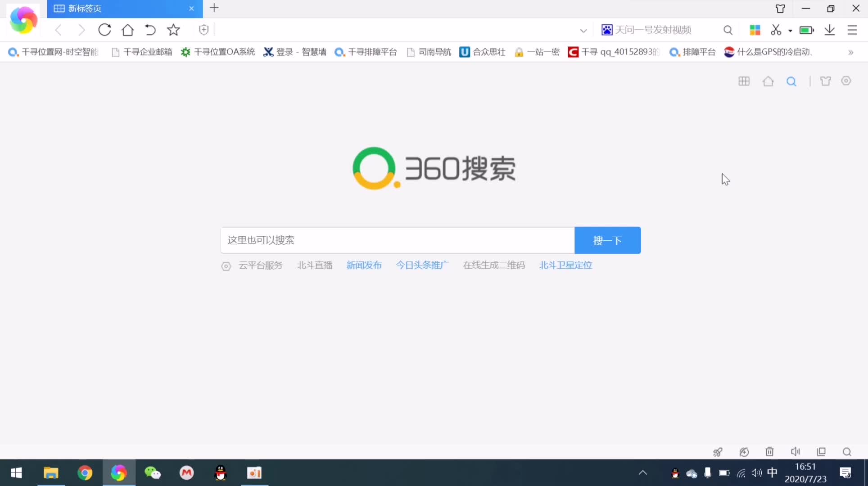Open QQ penguin app in taskbar
This screenshot has width=868, height=486.
point(221,473)
